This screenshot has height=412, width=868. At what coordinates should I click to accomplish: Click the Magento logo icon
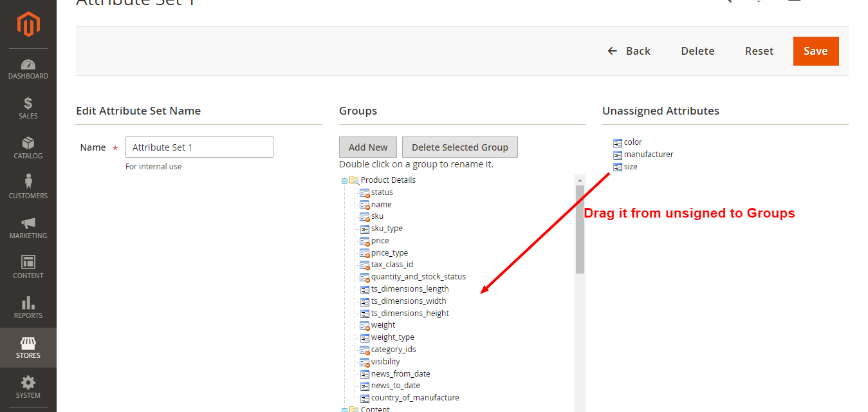28,24
